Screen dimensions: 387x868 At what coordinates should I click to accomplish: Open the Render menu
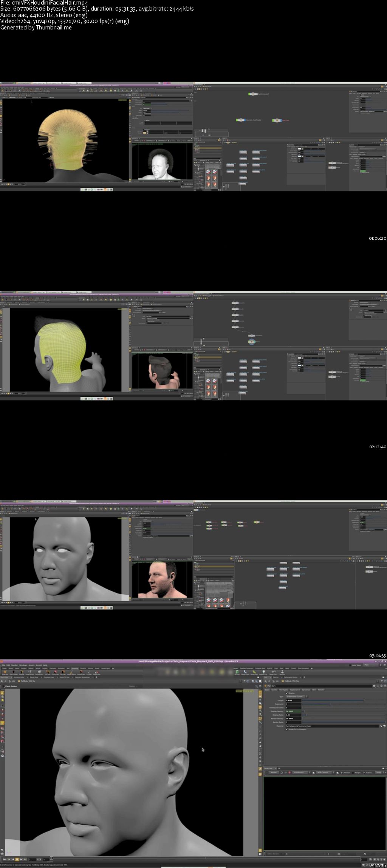click(x=14, y=665)
